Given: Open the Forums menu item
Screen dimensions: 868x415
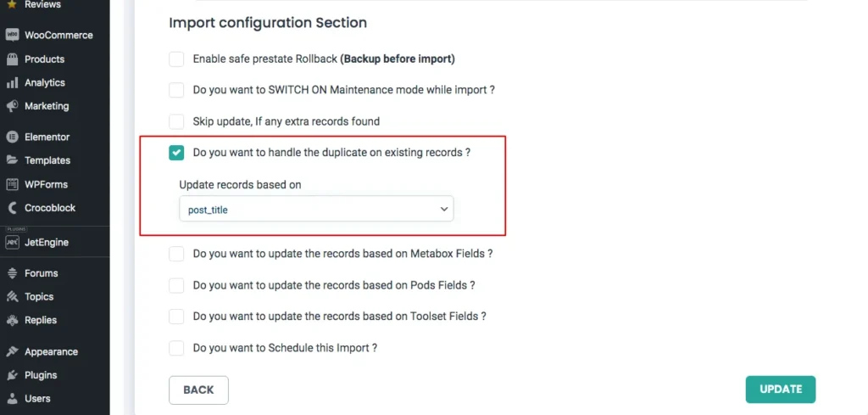Looking at the screenshot, I should click(41, 273).
